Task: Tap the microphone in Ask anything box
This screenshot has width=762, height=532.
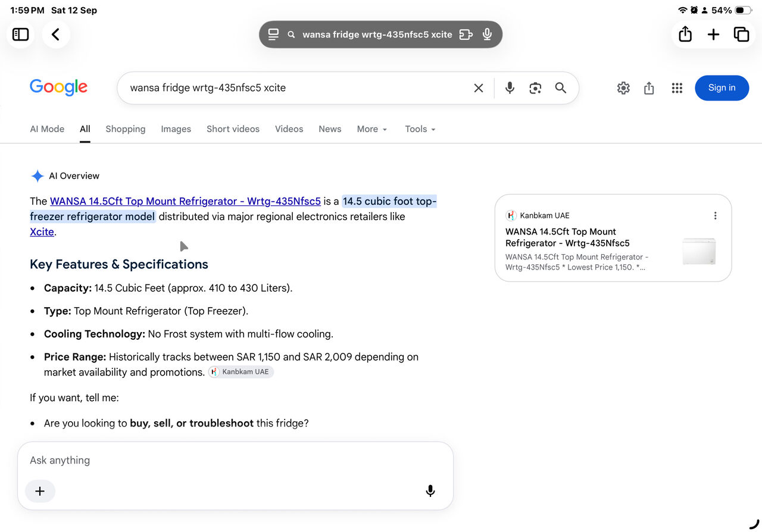Action: (x=430, y=491)
